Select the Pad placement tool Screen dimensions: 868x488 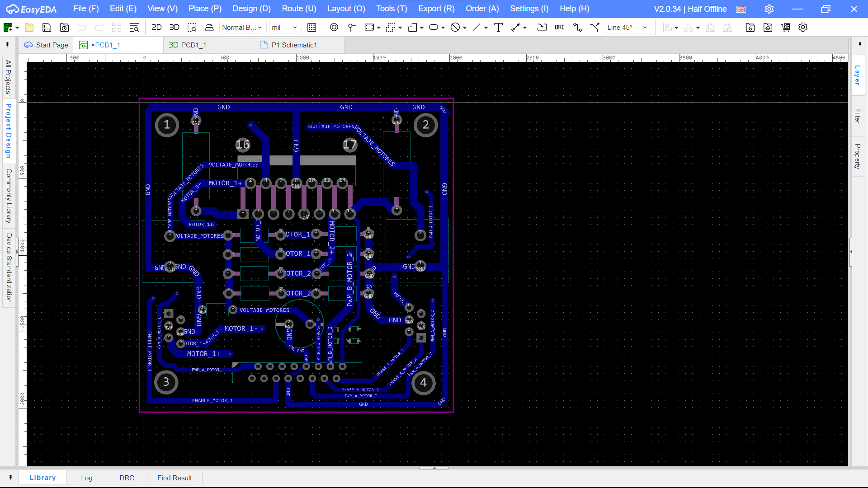point(334,28)
